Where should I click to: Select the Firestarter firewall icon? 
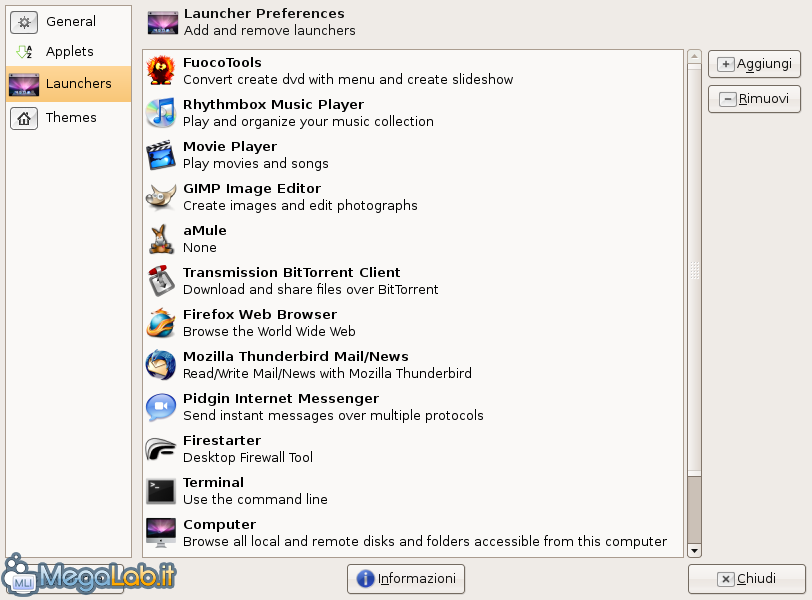pyautogui.click(x=161, y=448)
